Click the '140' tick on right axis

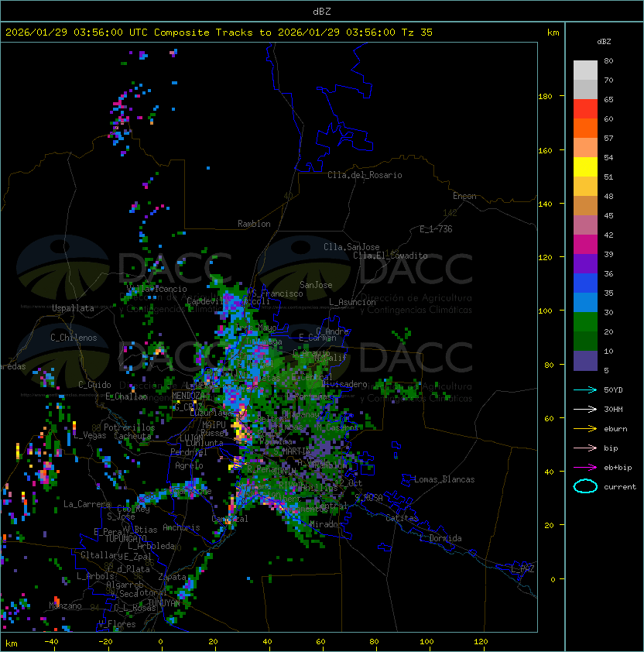pyautogui.click(x=545, y=204)
